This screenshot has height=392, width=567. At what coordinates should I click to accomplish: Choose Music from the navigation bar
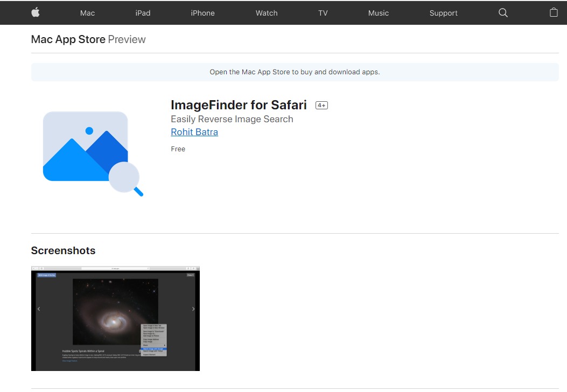click(x=378, y=13)
